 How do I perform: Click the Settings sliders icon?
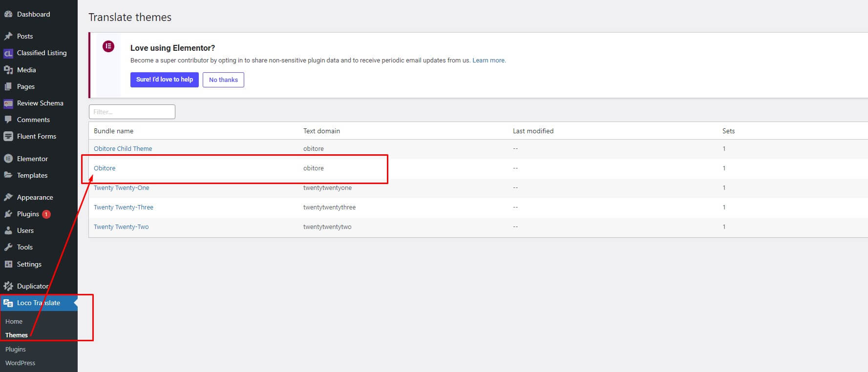click(x=8, y=264)
